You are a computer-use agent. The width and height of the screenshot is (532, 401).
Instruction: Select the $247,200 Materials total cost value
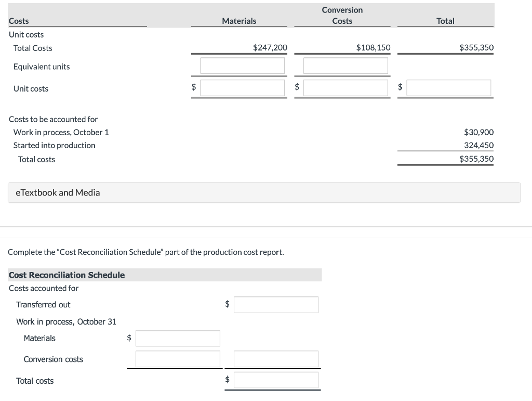coord(270,47)
